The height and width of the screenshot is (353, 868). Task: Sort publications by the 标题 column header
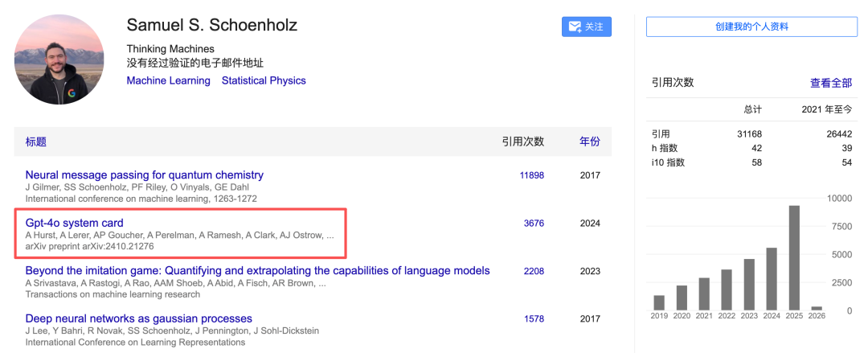(36, 142)
